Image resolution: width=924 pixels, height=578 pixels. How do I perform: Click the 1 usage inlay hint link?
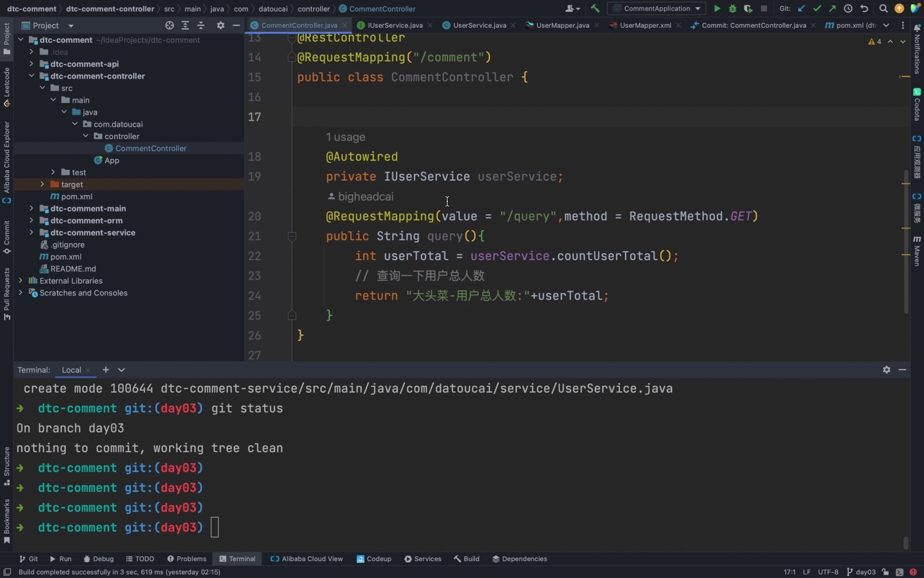pyautogui.click(x=345, y=137)
